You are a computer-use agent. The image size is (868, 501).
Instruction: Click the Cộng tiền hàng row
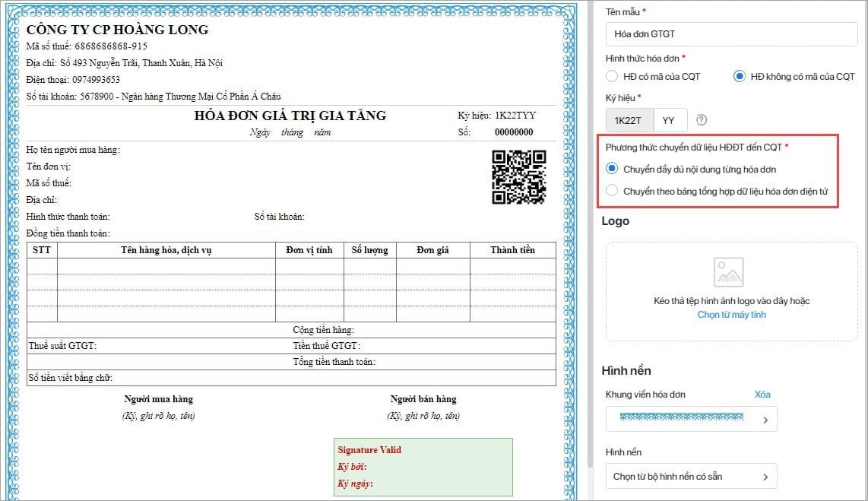pyautogui.click(x=291, y=330)
